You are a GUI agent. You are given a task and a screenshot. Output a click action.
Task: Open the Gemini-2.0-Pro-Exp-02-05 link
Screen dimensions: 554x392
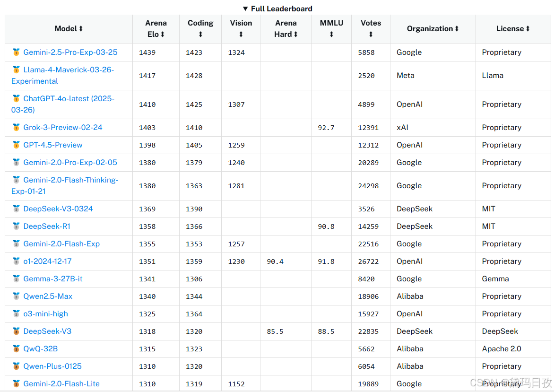point(70,162)
